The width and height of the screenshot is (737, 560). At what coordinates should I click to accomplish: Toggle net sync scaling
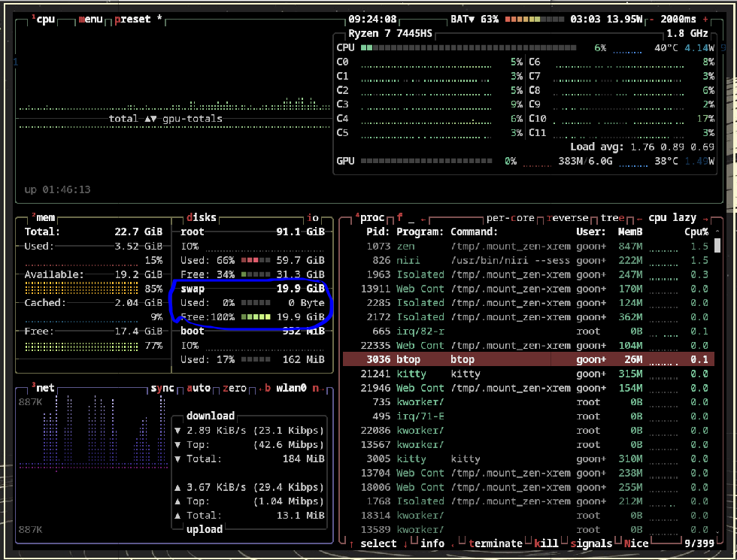click(162, 389)
